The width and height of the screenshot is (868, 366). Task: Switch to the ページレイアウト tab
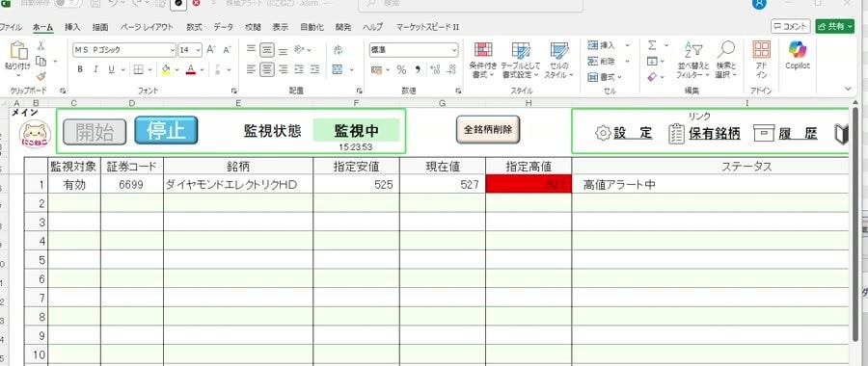[x=147, y=27]
